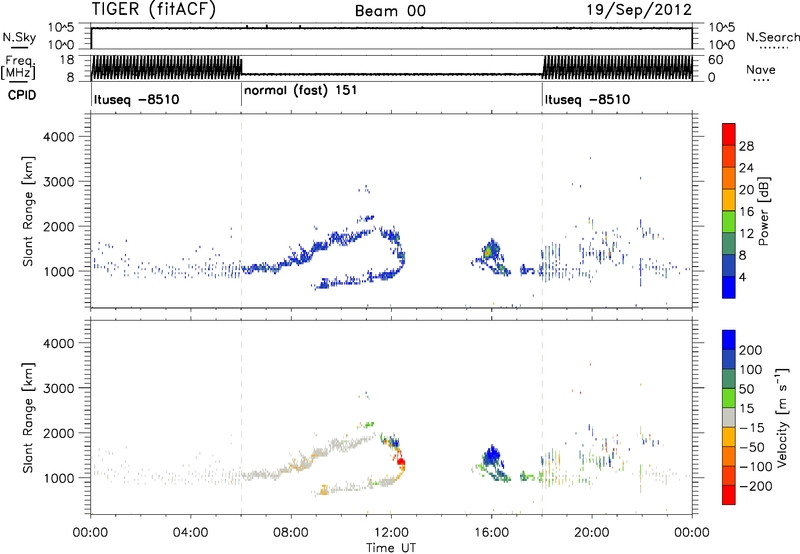Click the bright blue bottom segment of Power colorbar
This screenshot has height=554, width=800.
pyautogui.click(x=729, y=287)
